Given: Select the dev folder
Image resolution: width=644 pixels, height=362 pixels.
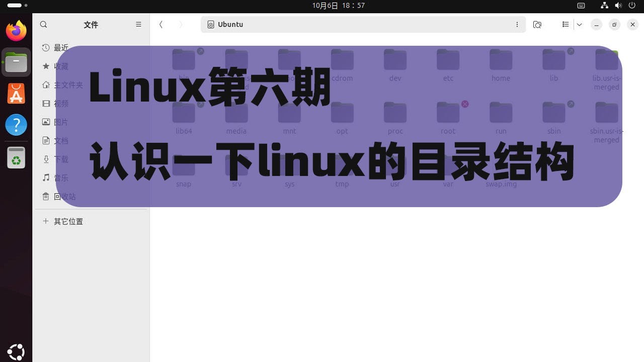Looking at the screenshot, I should (x=395, y=66).
